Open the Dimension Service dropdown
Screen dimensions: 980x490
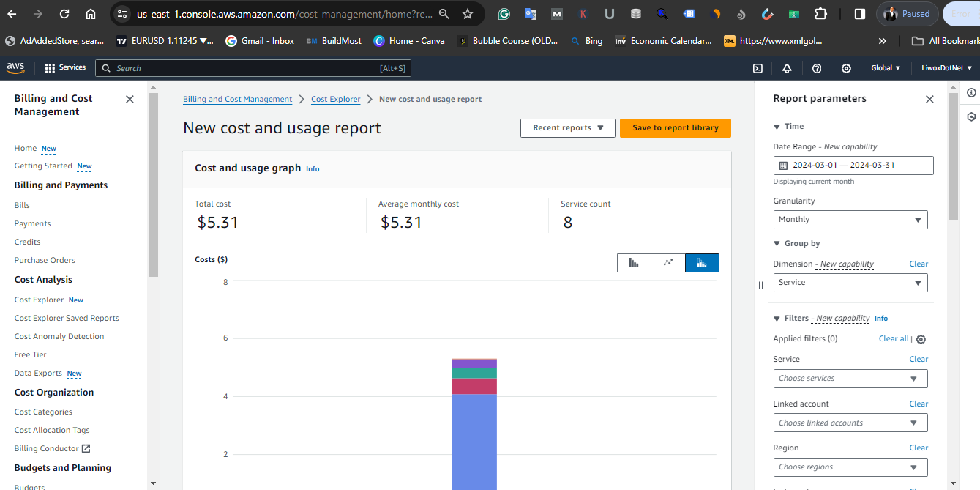point(850,283)
